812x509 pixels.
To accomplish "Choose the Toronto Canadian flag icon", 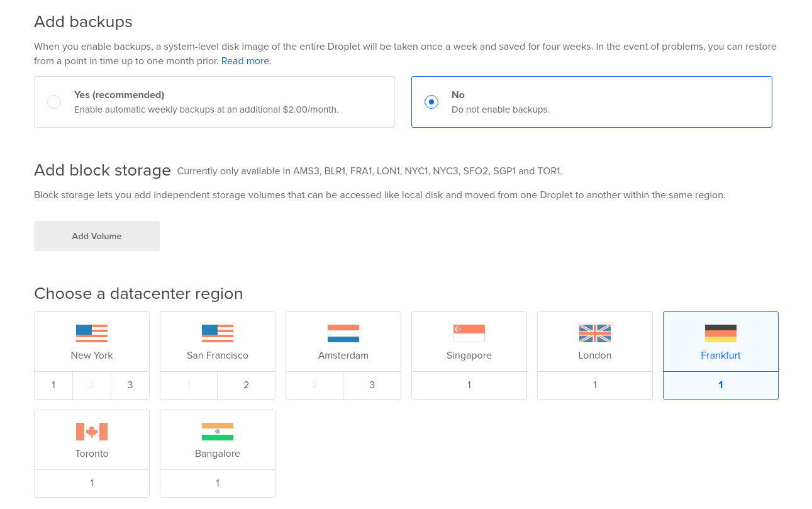I will pyautogui.click(x=92, y=432).
